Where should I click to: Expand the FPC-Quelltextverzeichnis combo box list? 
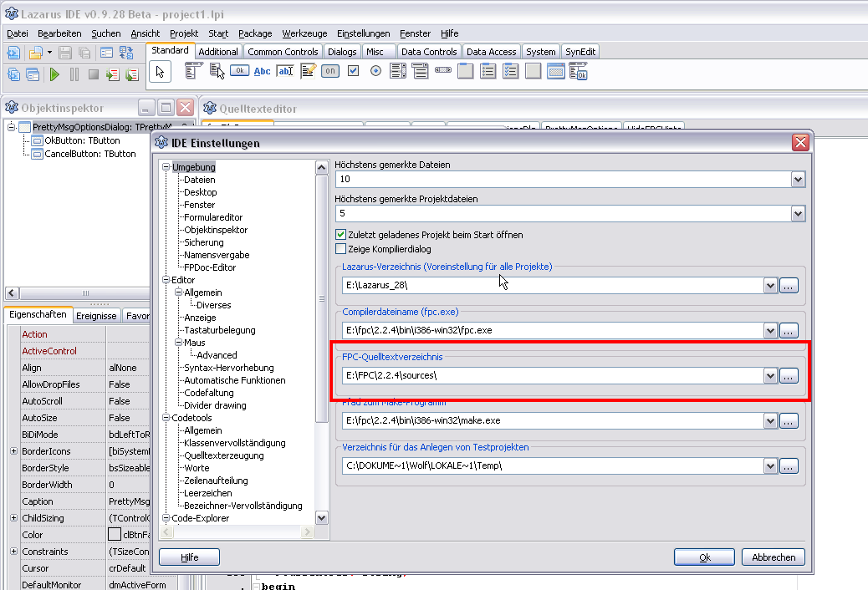tap(770, 375)
